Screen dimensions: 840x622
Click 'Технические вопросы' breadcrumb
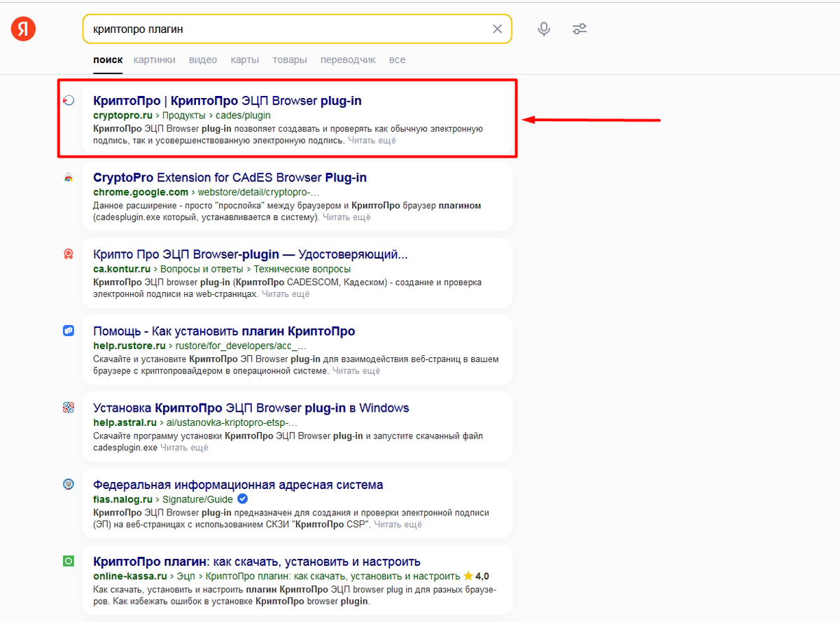302,269
